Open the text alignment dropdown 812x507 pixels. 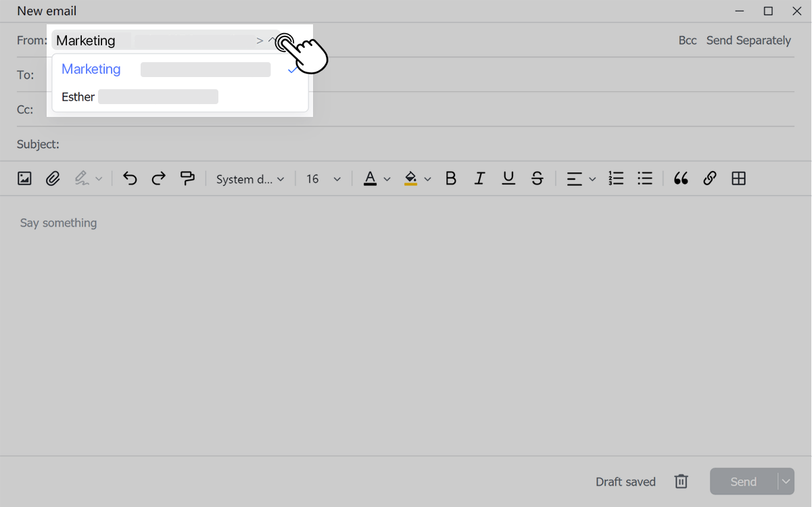point(580,178)
